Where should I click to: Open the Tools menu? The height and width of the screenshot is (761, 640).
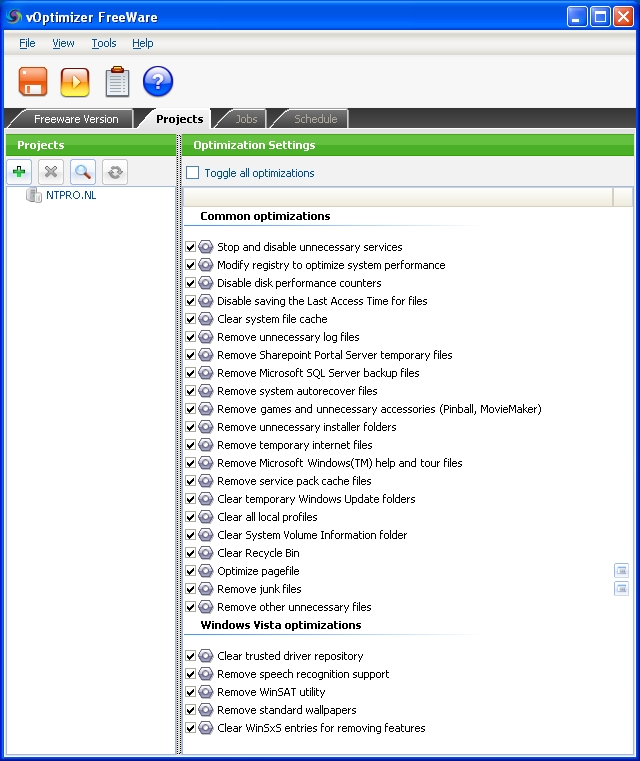coord(104,43)
